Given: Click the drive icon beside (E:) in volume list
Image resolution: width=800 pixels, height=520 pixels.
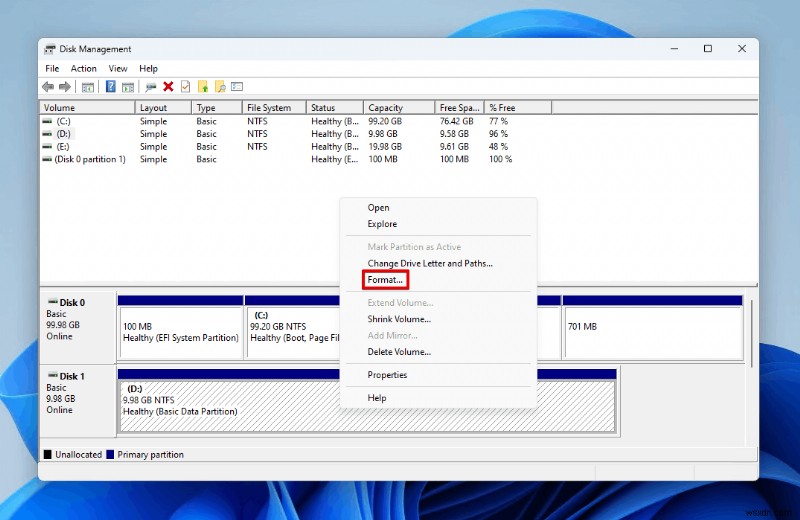Looking at the screenshot, I should point(47,146).
